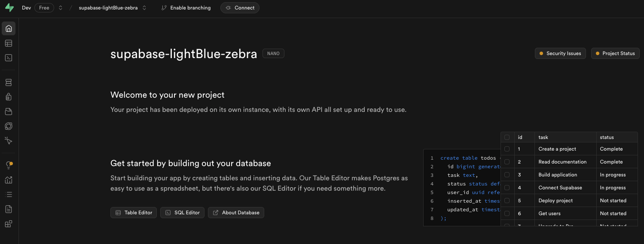Open the Database sidebar icon
The width and height of the screenshot is (644, 244).
[9, 82]
